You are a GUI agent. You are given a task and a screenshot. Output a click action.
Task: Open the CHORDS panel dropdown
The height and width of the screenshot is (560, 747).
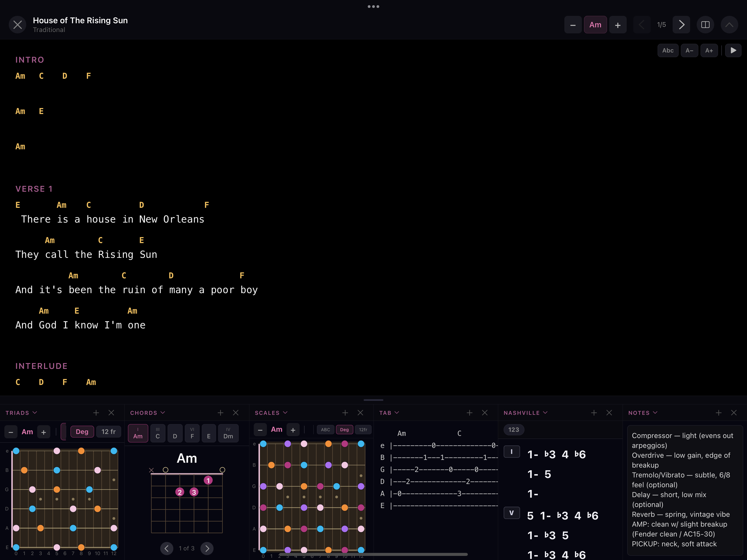(x=148, y=413)
